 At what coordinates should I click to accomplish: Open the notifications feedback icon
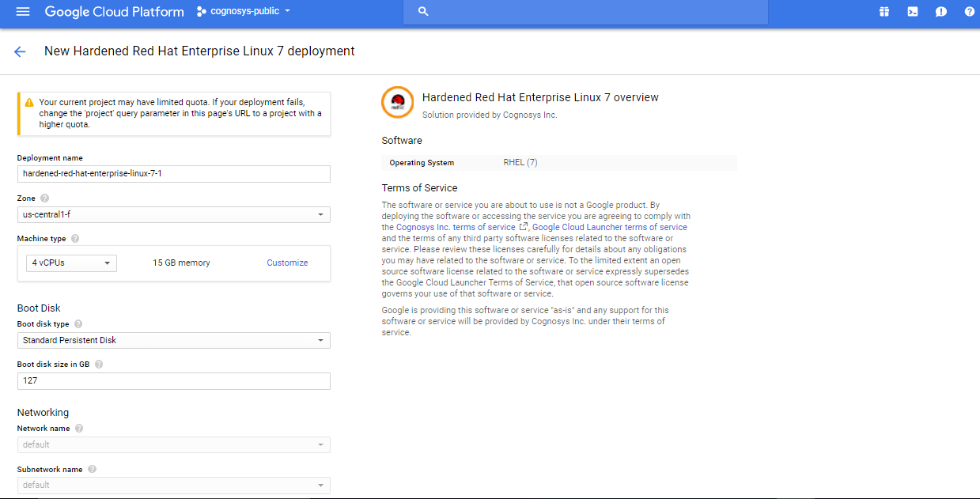(940, 12)
